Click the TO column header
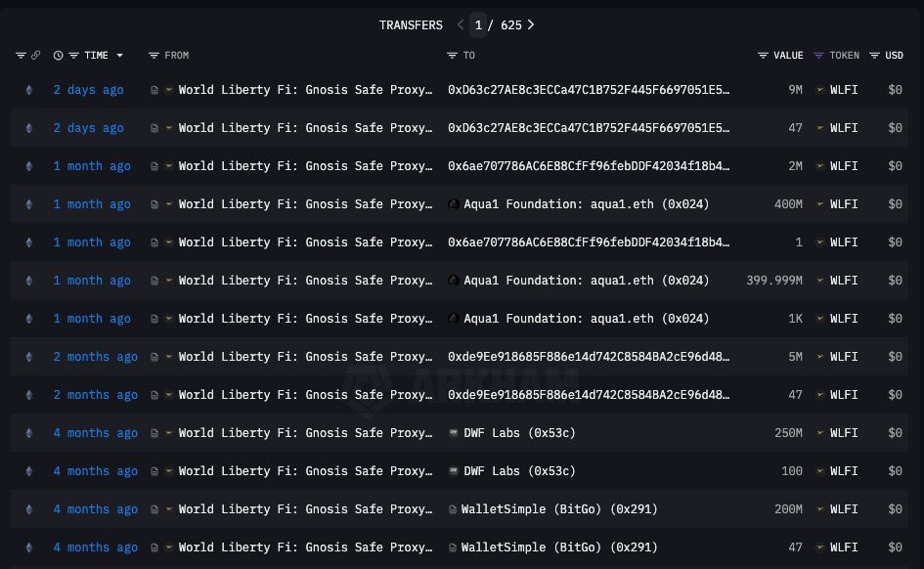The width and height of the screenshot is (924, 569). tap(469, 56)
